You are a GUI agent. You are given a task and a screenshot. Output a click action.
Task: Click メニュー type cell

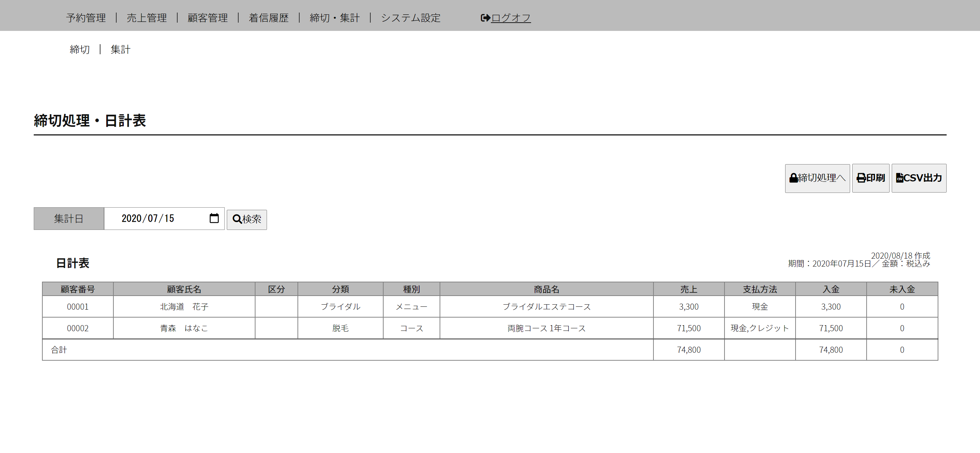point(412,307)
